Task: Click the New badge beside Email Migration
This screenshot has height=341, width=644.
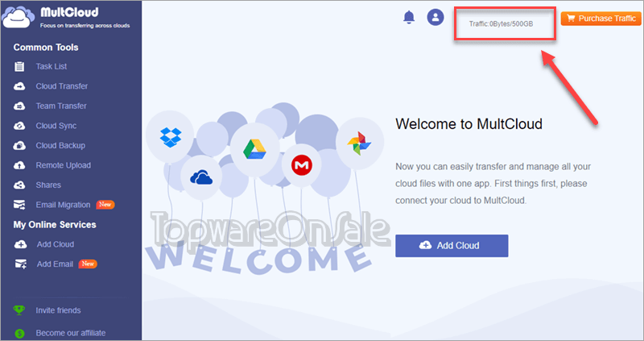Action: (x=105, y=205)
